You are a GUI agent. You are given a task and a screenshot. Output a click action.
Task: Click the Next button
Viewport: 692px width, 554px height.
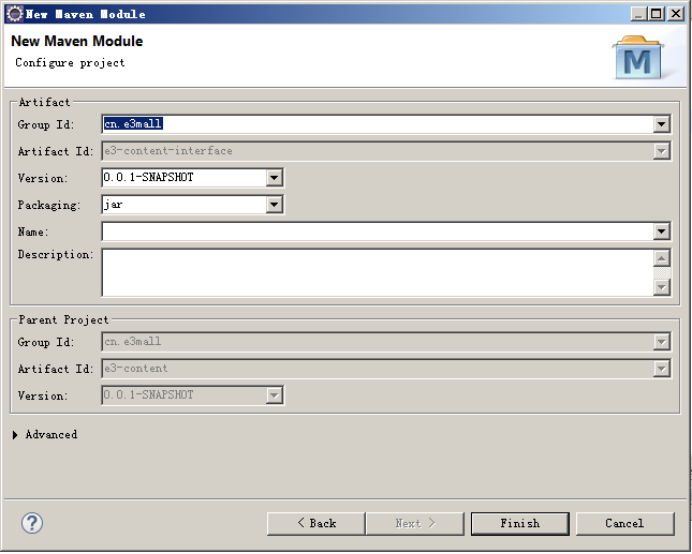point(415,524)
